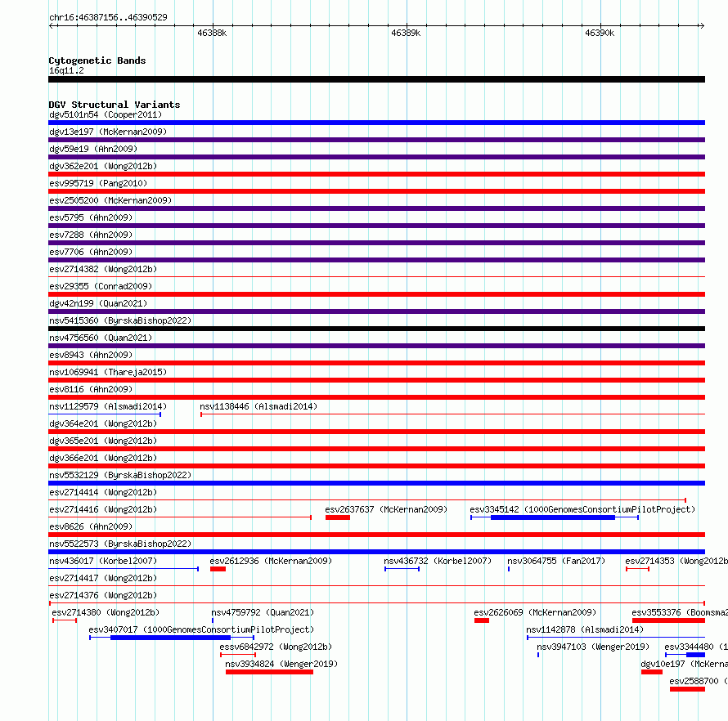728x721 pixels.
Task: Select esv8116 (Ahn2009) entry
Action: click(91, 389)
